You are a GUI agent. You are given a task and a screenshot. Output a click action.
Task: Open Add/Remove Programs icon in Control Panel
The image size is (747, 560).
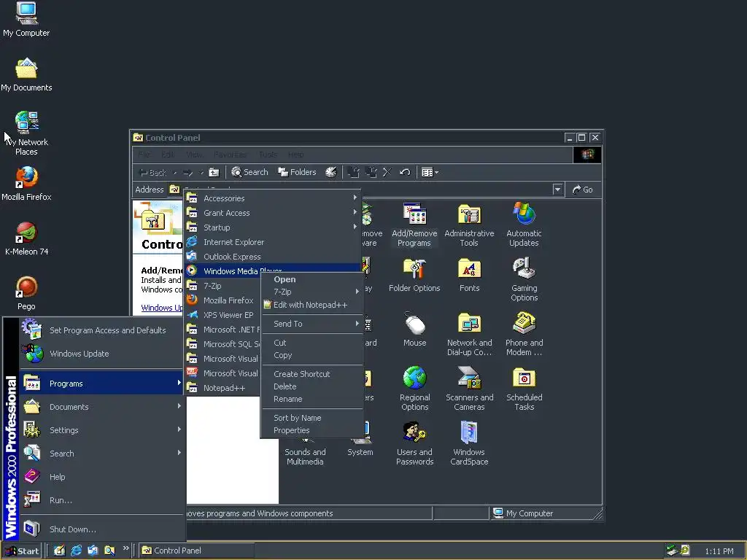[x=414, y=225]
